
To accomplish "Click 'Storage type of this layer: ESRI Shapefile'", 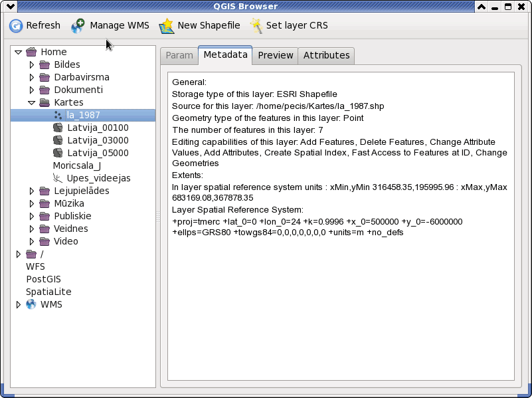I will (x=254, y=94).
